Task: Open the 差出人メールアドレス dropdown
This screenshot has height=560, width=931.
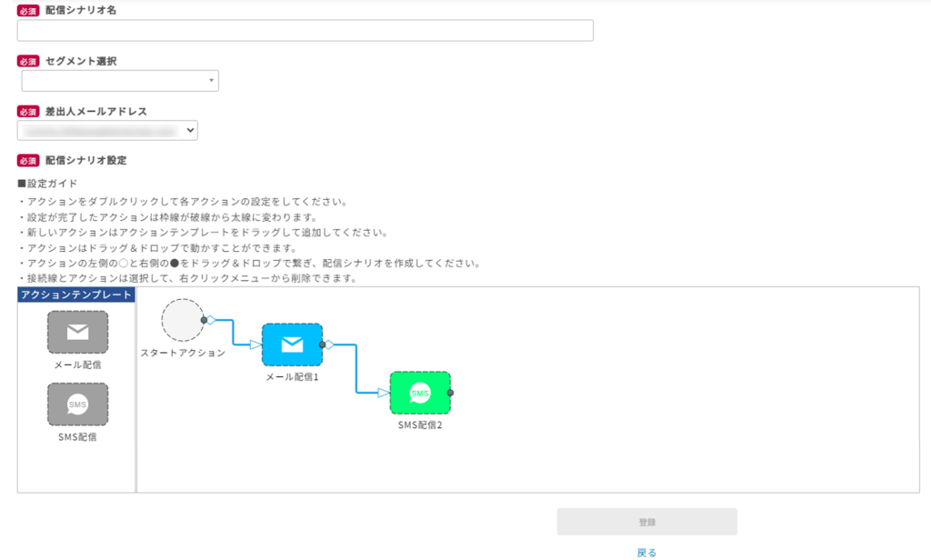Action: click(x=109, y=131)
